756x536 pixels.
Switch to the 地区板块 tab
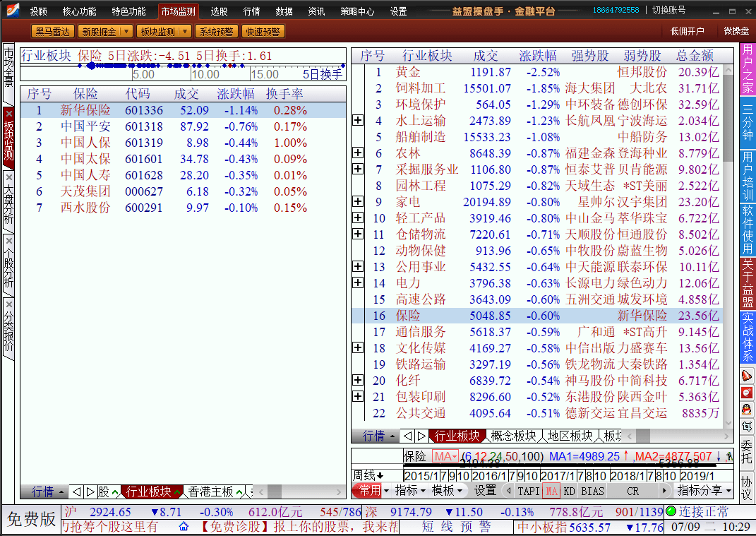pos(570,436)
